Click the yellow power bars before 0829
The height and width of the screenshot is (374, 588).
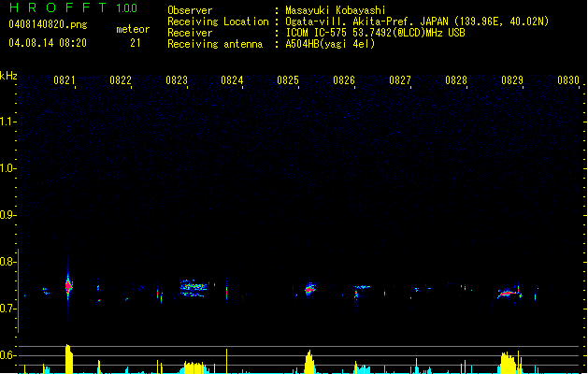tap(509, 363)
